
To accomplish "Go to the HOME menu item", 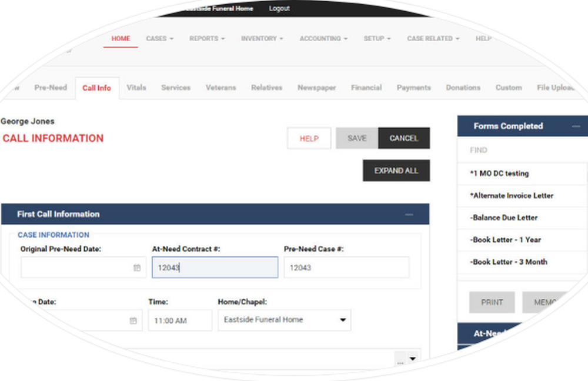I will [x=121, y=39].
